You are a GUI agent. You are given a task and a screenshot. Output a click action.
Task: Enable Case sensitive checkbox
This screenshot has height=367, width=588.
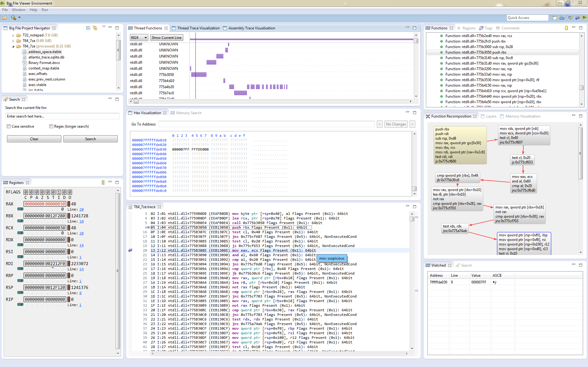point(9,126)
